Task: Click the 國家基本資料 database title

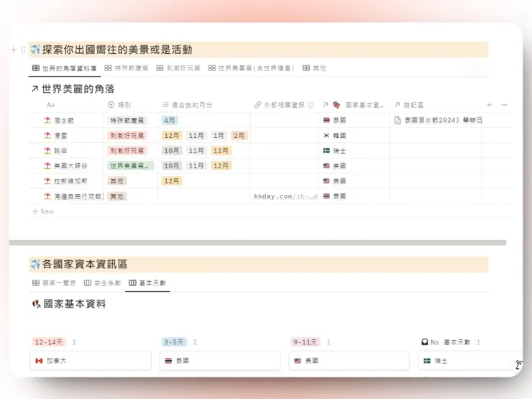Action: (x=75, y=303)
